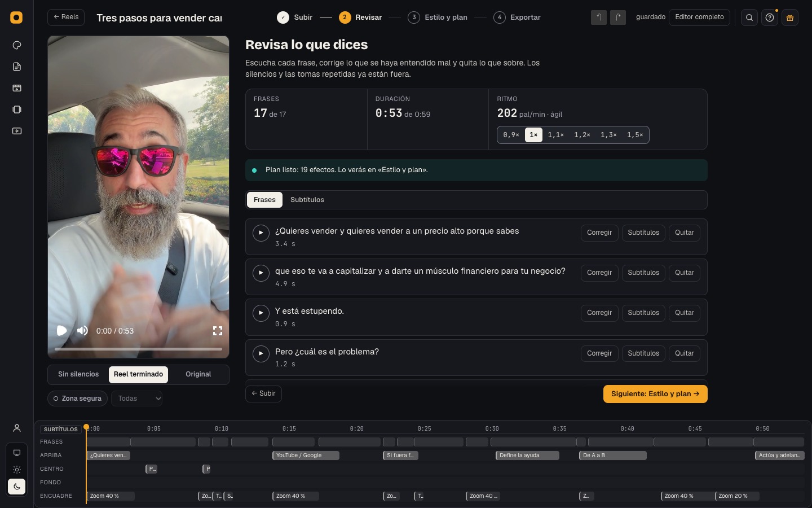This screenshot has width=812, height=508.
Task: Switch to the Subtítulos tab
Action: click(307, 200)
